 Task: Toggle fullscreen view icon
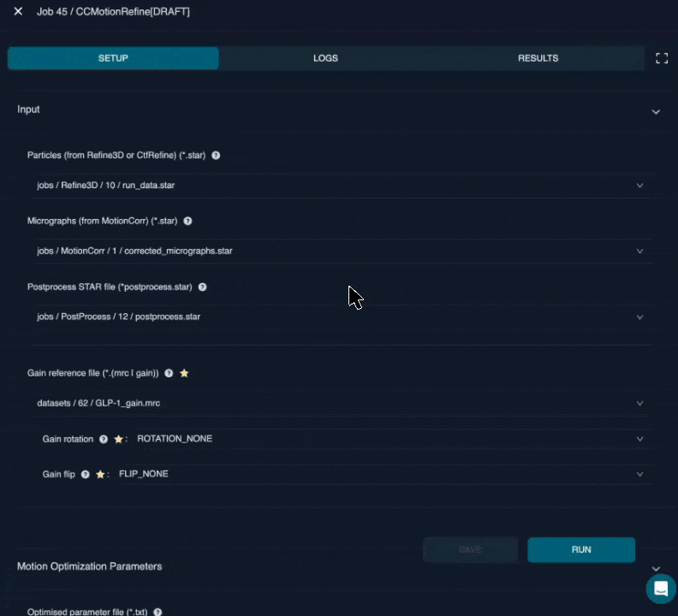click(662, 58)
